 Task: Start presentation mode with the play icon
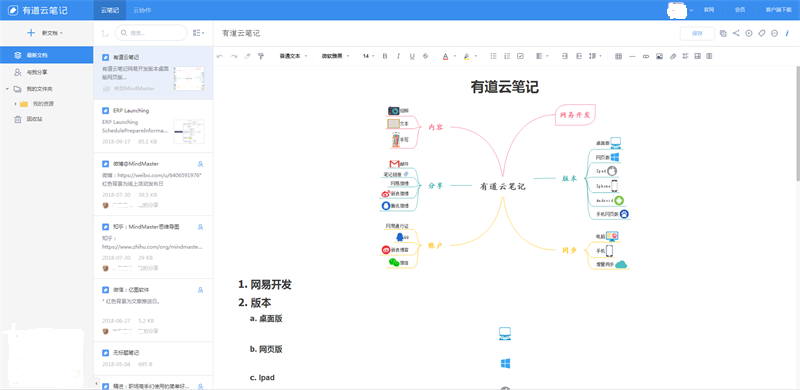749,33
